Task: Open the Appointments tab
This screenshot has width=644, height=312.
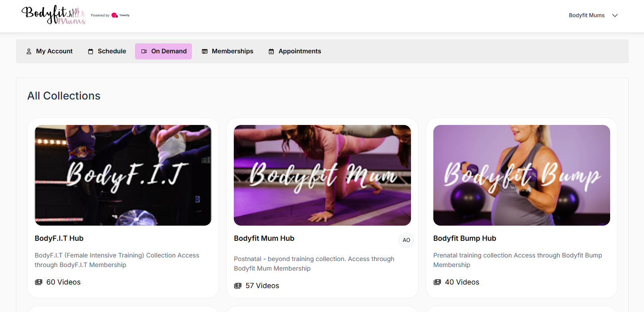Action: [x=295, y=51]
